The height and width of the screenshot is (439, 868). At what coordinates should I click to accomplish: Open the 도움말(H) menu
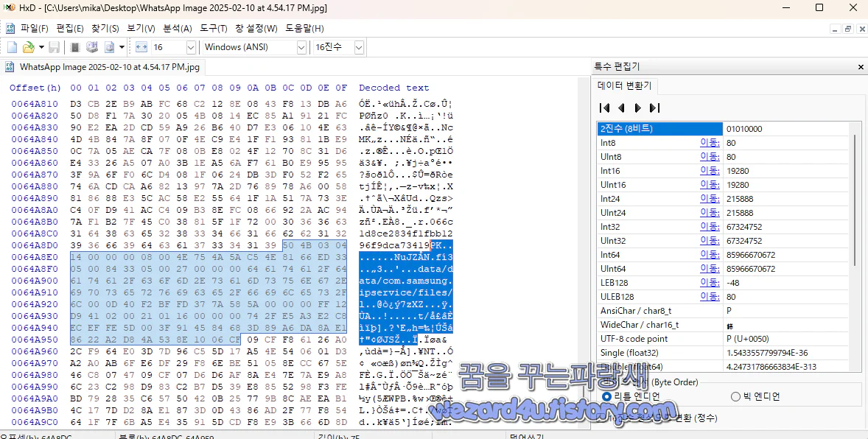tap(304, 28)
